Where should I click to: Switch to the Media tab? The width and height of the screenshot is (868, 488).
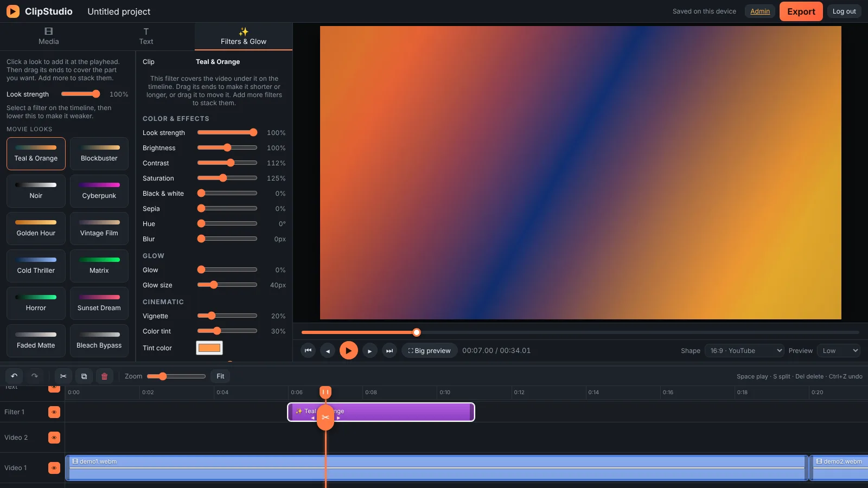tap(49, 36)
